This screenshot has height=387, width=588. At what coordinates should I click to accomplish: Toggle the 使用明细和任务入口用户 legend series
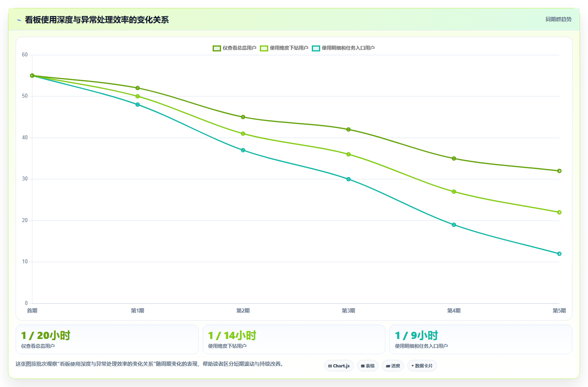coord(343,48)
